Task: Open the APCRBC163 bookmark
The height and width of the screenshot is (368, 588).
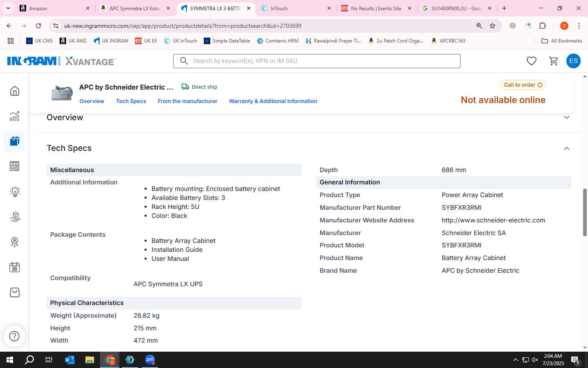Action: pos(448,41)
